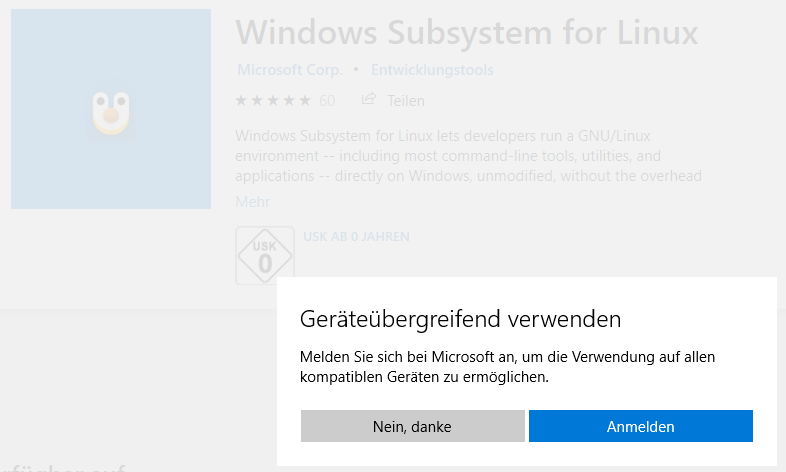Open the 60 ratings count

(327, 101)
